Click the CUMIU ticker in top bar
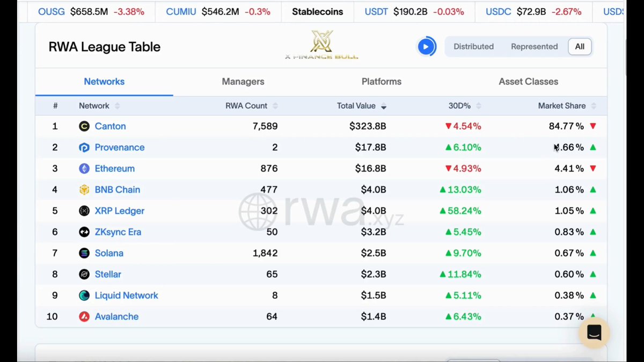 click(181, 11)
